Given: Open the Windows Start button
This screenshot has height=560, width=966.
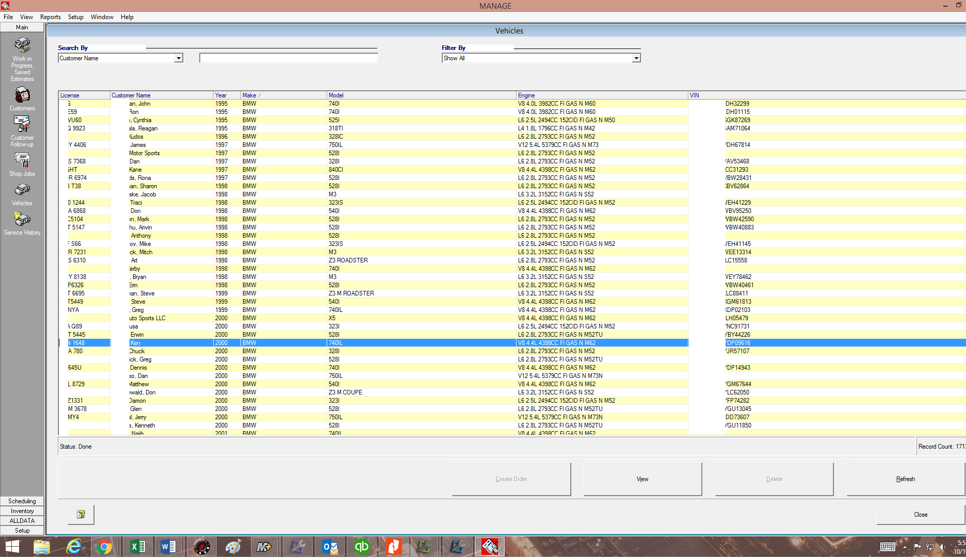Looking at the screenshot, I should (x=12, y=547).
